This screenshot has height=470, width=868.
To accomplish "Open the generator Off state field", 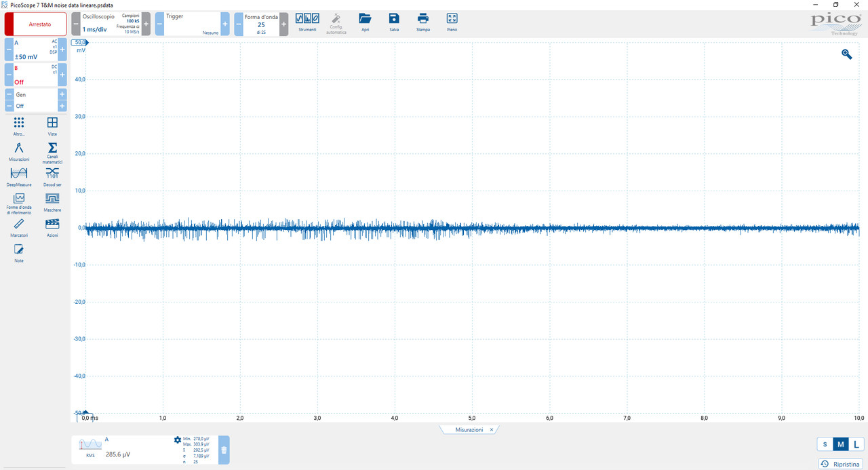I will 35,106.
